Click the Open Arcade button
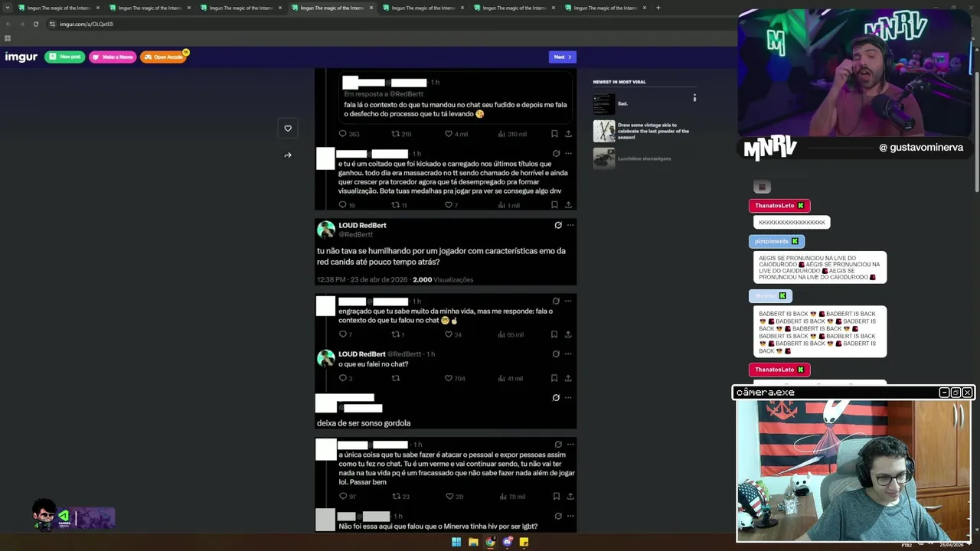980x551 pixels. click(x=163, y=57)
